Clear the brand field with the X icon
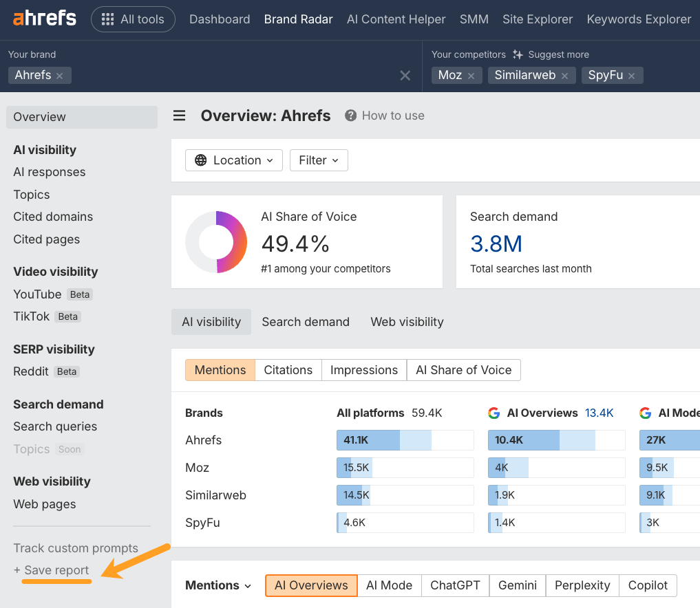 pyautogui.click(x=405, y=76)
